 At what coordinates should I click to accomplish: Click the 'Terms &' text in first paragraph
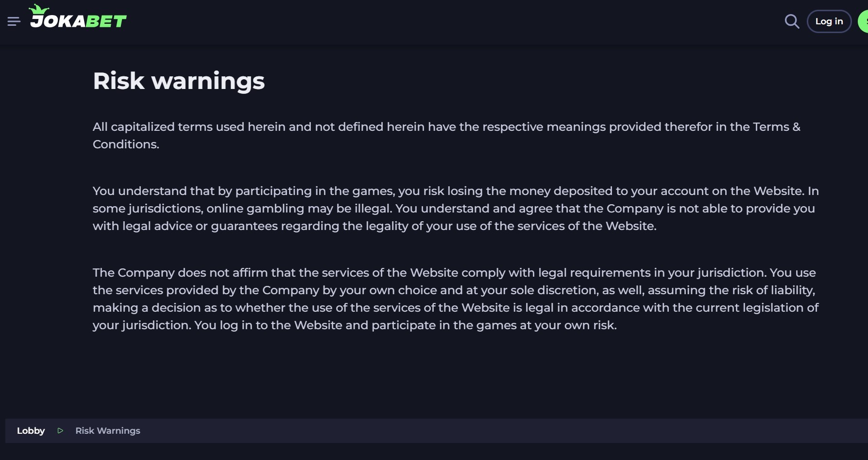point(776,127)
